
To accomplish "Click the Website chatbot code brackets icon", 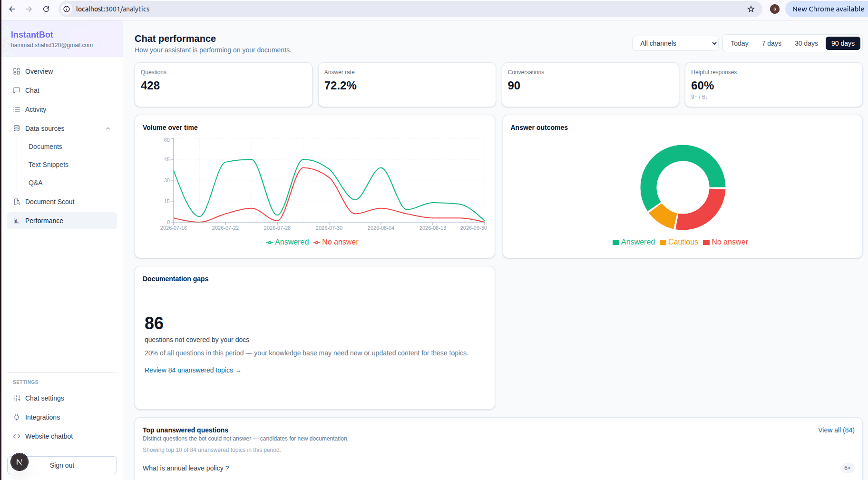I will click(17, 436).
